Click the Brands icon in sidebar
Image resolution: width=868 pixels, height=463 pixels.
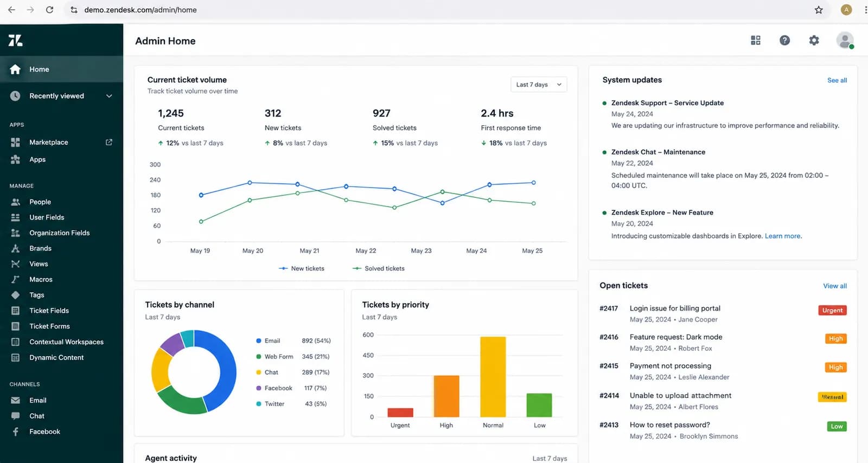pyautogui.click(x=15, y=248)
